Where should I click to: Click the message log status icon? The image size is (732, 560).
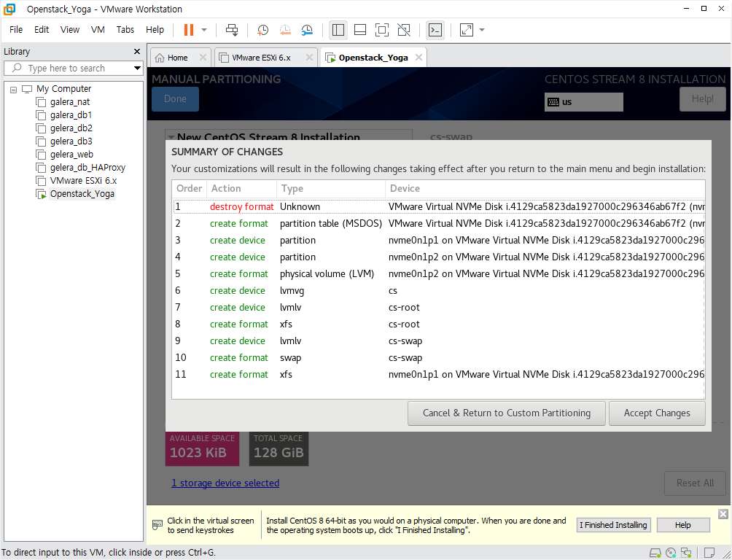709,553
